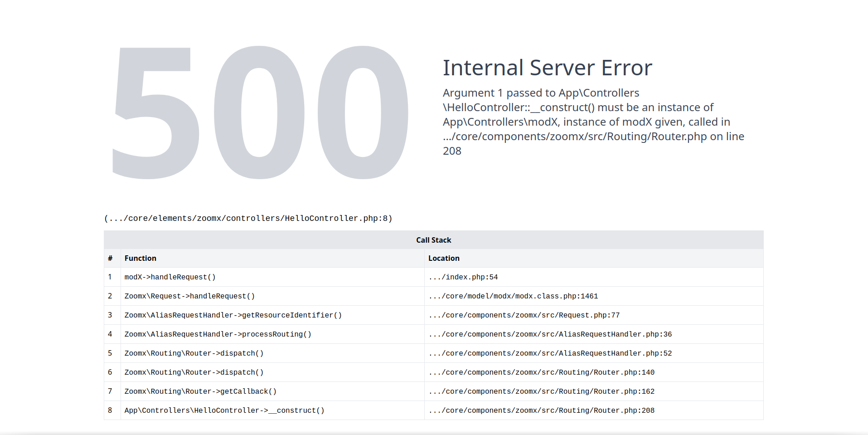
Task: Click the Function column header
Action: [x=272, y=258]
